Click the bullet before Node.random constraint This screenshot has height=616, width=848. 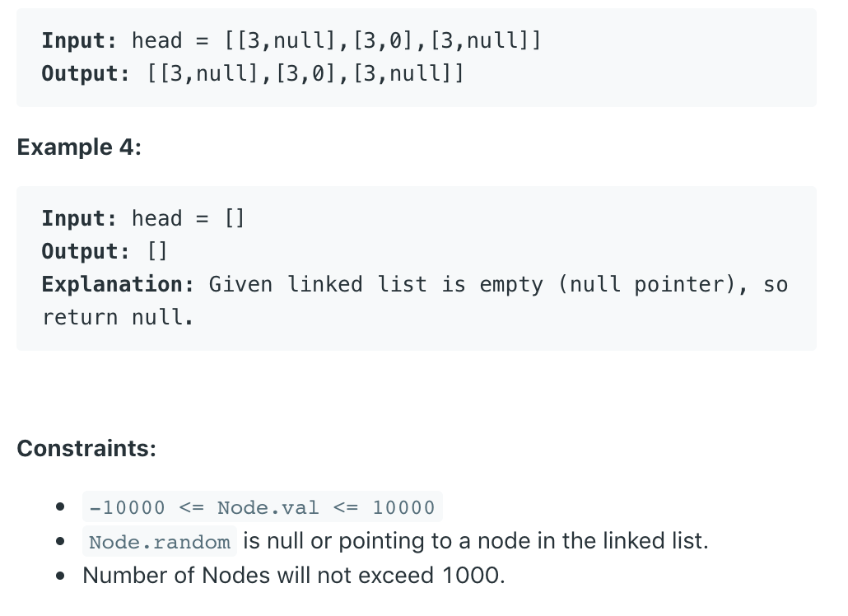click(60, 543)
